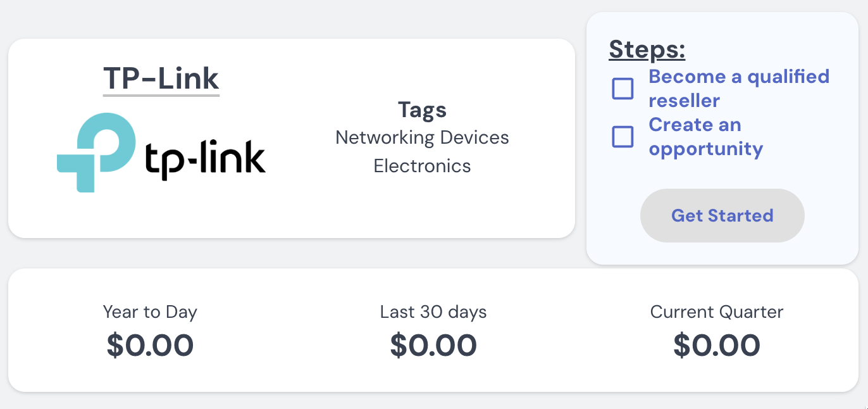Click the teal TP-Link logo symbol

(96, 151)
